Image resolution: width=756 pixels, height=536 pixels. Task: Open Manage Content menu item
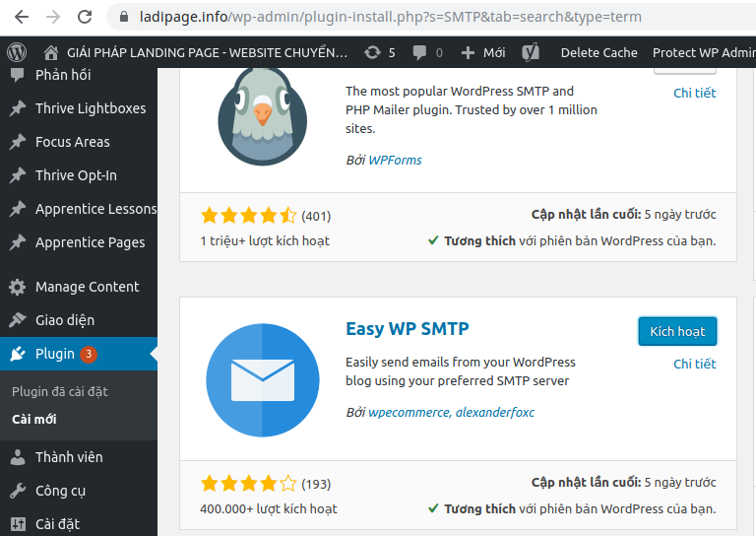pyautogui.click(x=87, y=287)
